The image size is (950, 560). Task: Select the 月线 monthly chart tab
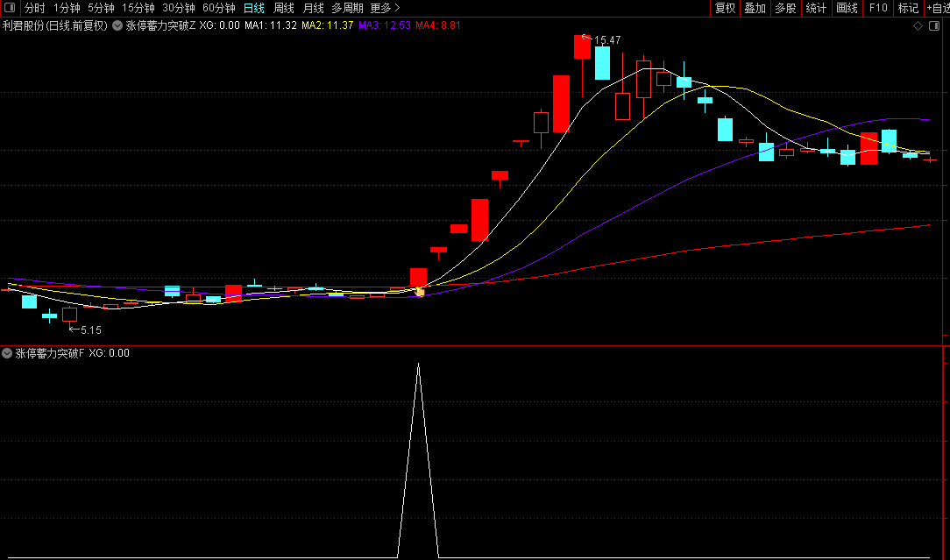click(313, 8)
